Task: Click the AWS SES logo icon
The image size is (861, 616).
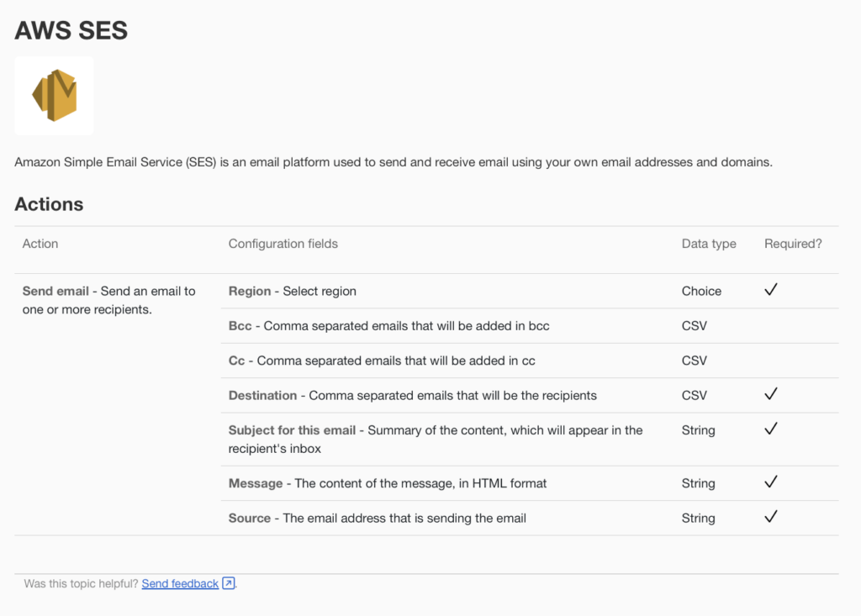Action: pos(55,96)
